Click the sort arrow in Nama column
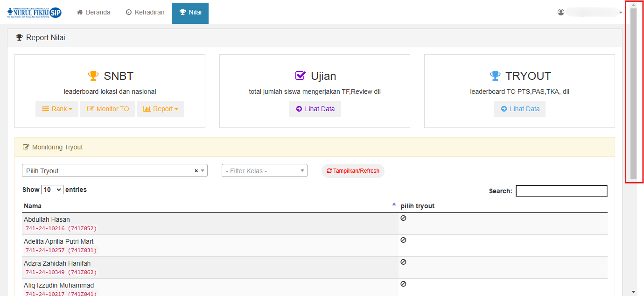The width and height of the screenshot is (644, 296). 394,204
